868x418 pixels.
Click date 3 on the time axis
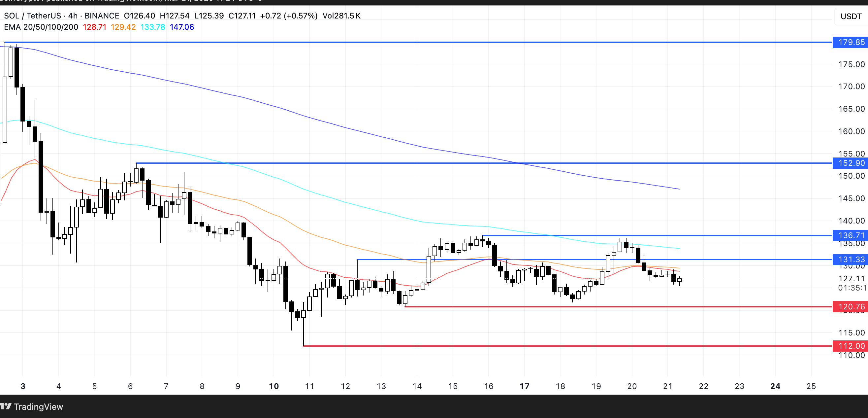click(23, 386)
